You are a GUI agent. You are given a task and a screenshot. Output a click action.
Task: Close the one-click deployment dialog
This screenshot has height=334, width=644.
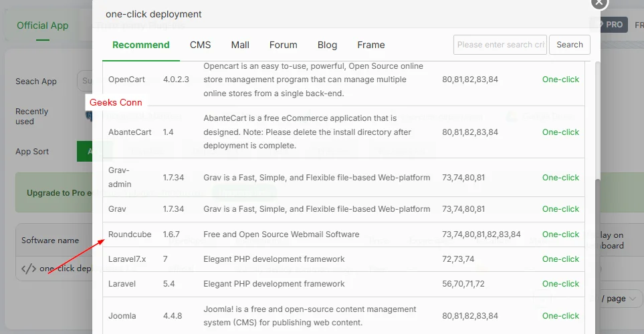599,3
